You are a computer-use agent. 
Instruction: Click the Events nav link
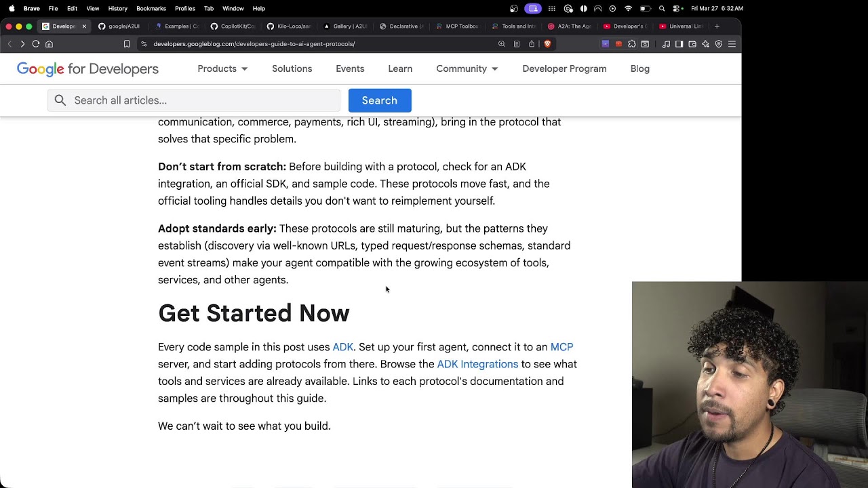pyautogui.click(x=350, y=68)
